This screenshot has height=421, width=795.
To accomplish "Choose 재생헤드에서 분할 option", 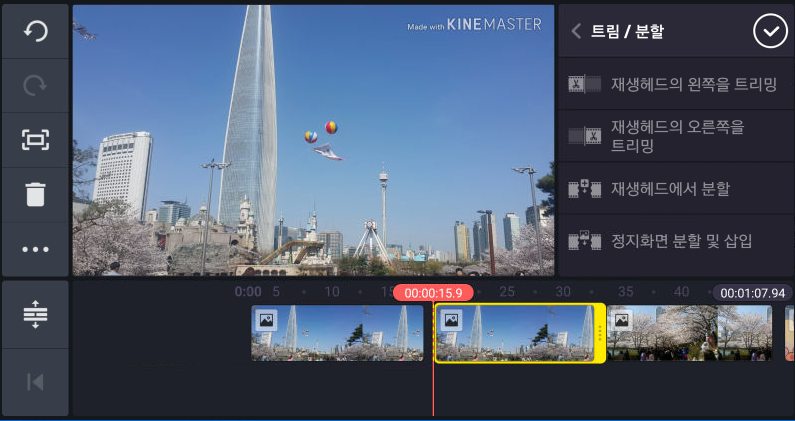I will pyautogui.click(x=676, y=189).
